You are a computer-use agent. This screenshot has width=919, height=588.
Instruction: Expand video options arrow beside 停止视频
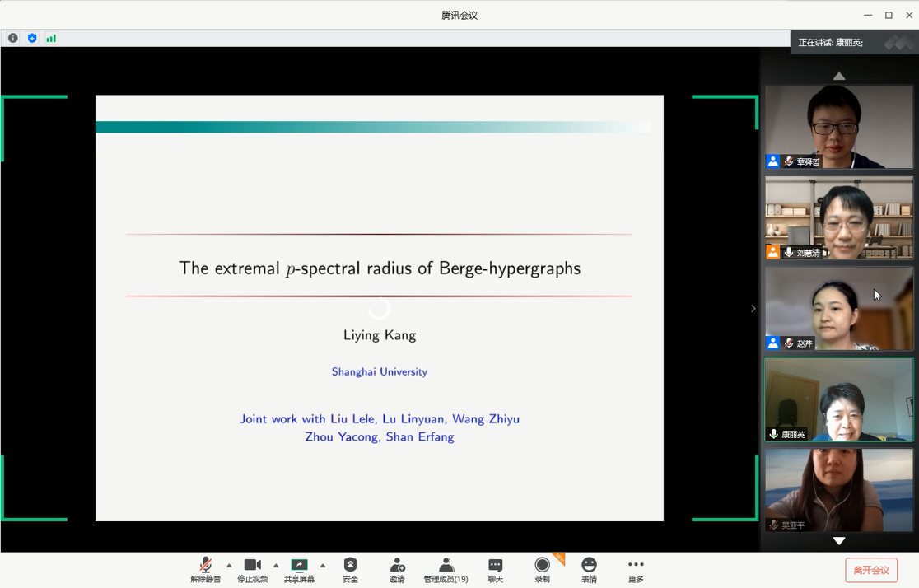[276, 566]
